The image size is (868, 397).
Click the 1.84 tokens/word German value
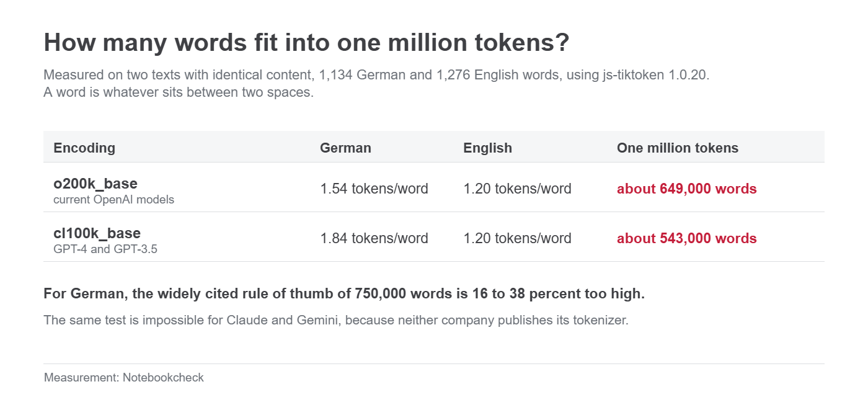point(374,238)
